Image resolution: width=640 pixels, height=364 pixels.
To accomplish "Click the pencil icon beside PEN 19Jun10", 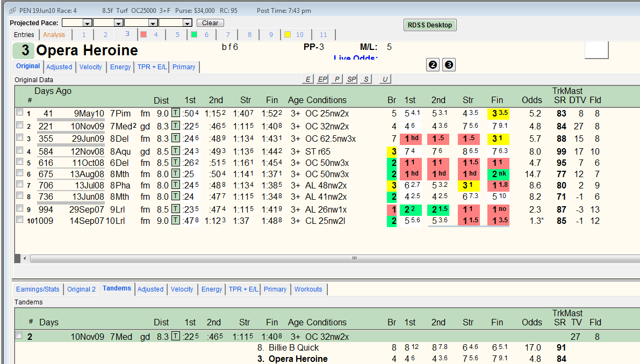I will (12, 11).
